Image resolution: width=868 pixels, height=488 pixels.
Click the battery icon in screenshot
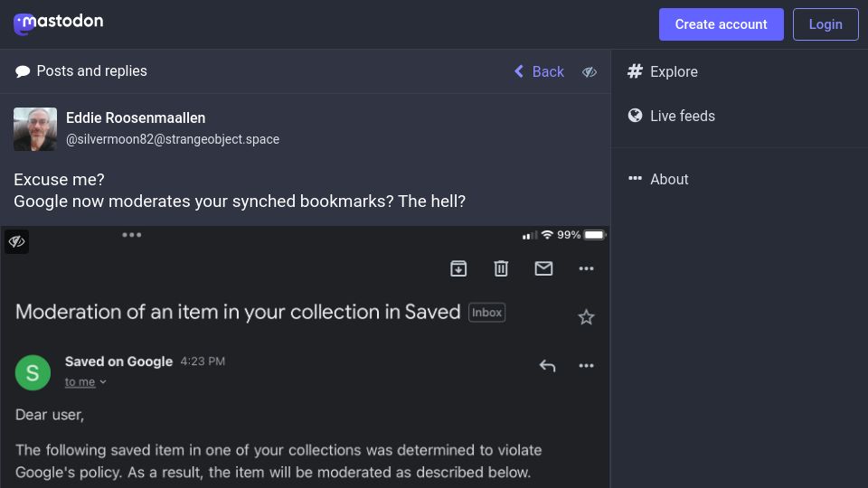[595, 235]
